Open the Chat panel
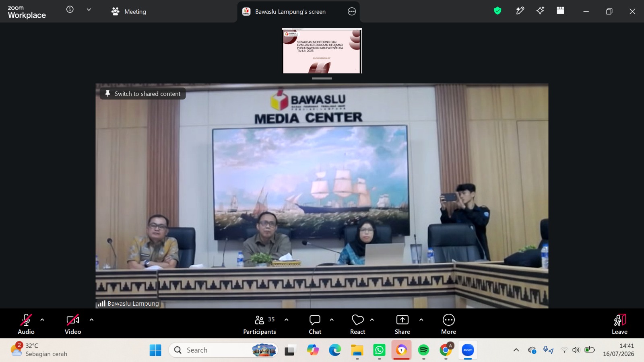The height and width of the screenshot is (362, 644). click(x=315, y=325)
